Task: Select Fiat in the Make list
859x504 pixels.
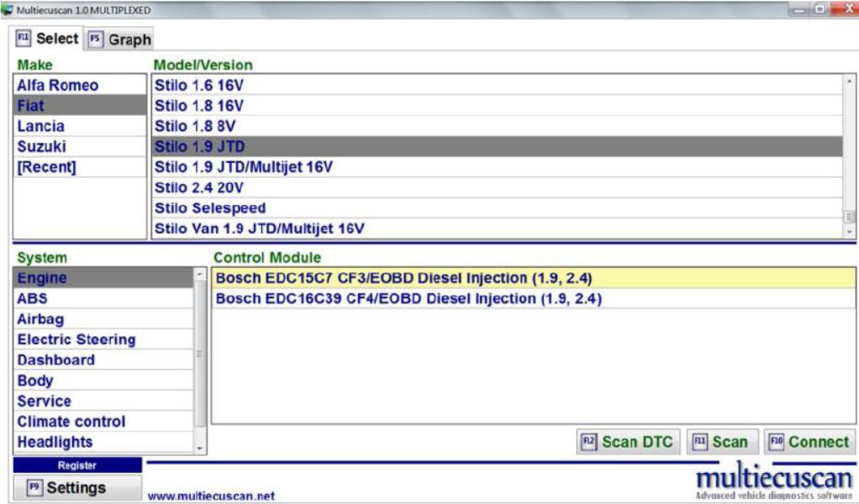Action: (x=80, y=106)
